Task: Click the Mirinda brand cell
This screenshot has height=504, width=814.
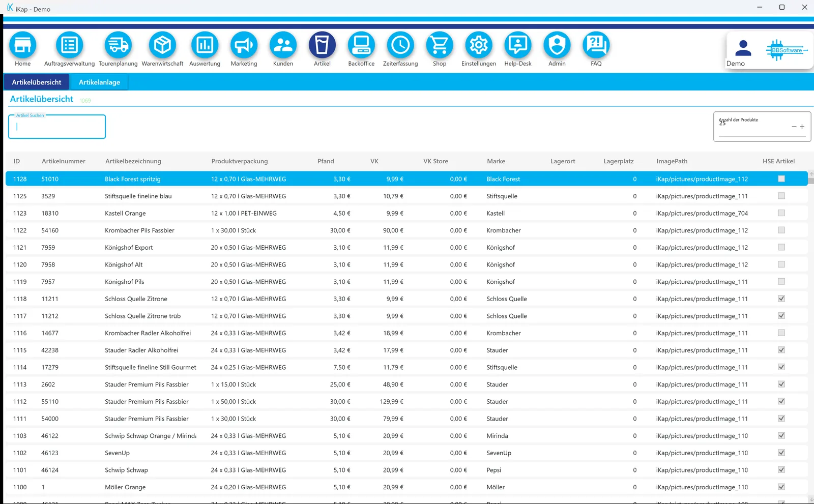Action: click(497, 436)
